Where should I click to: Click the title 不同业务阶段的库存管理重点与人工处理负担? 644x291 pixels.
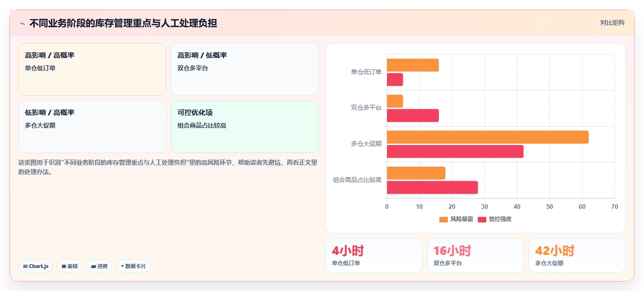click(x=123, y=23)
